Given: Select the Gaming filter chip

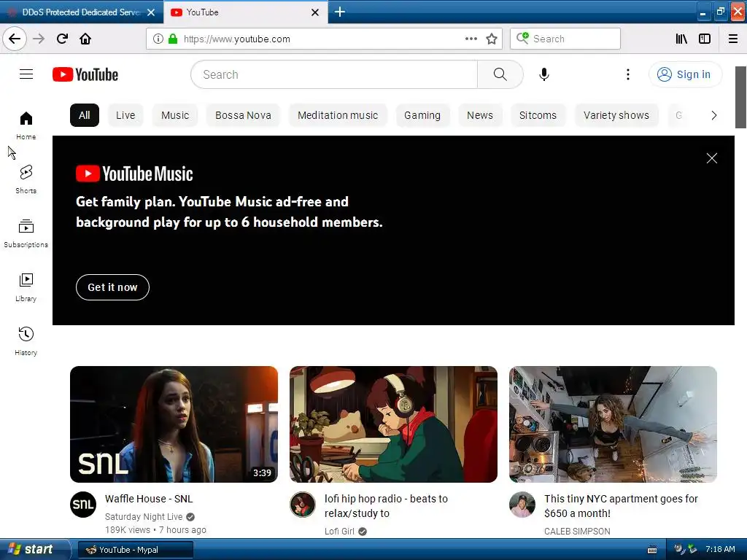Looking at the screenshot, I should coord(422,115).
